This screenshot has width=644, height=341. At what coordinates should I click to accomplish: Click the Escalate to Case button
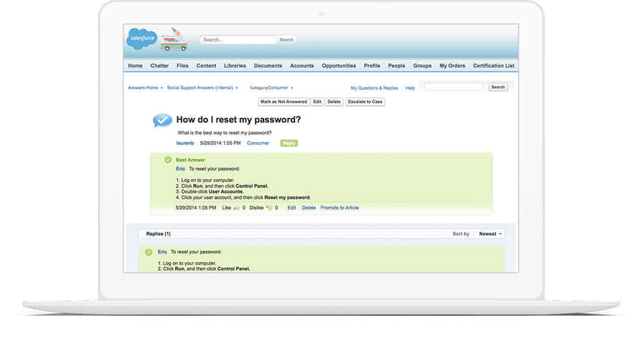click(365, 102)
